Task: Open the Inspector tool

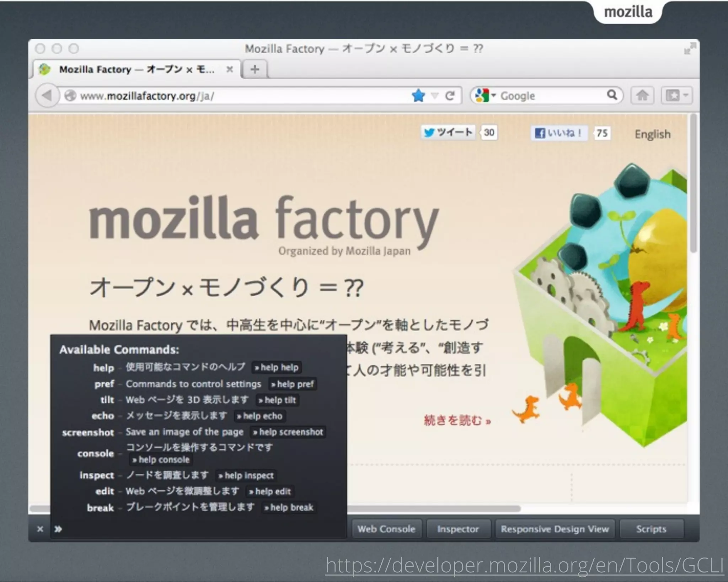Action: pyautogui.click(x=458, y=529)
